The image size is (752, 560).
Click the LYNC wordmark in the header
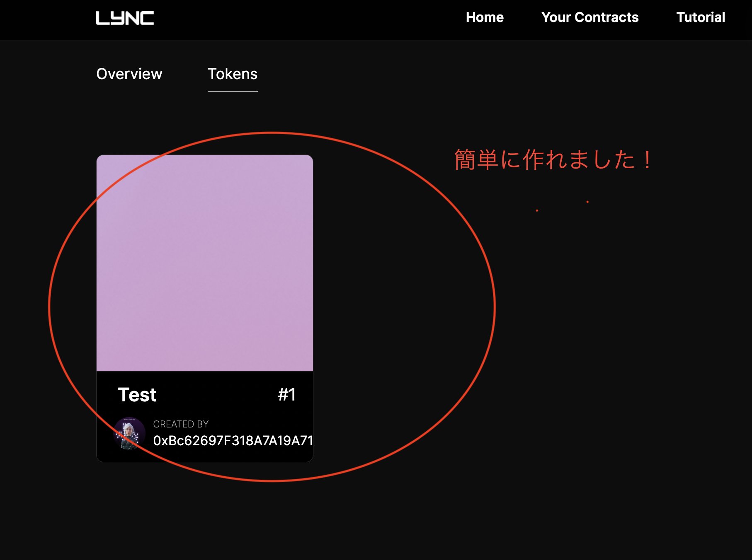click(124, 18)
